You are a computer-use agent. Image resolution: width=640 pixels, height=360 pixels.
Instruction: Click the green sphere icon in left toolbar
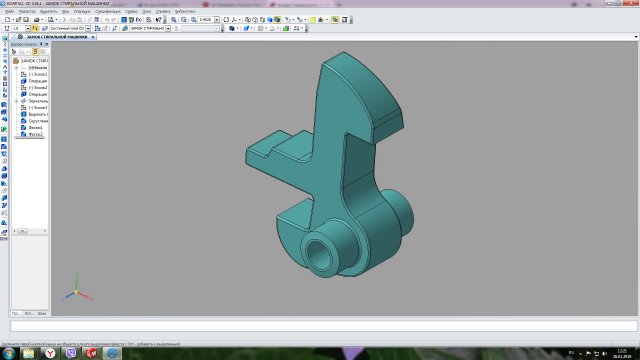tap(4, 129)
